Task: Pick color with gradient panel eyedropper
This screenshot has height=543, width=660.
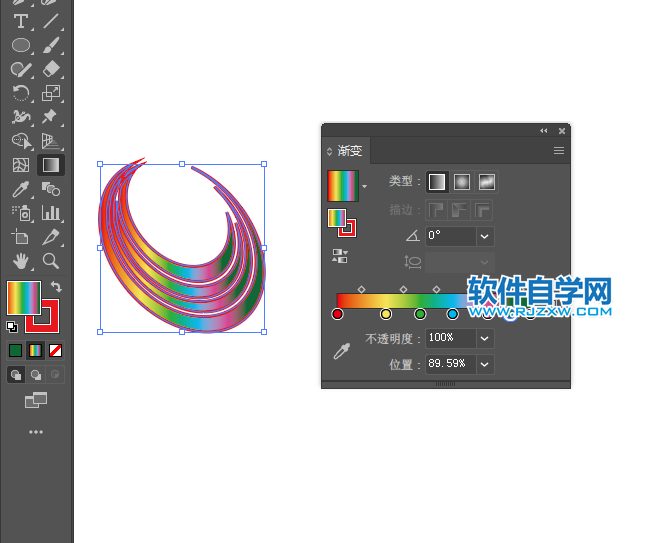Action: tap(342, 351)
